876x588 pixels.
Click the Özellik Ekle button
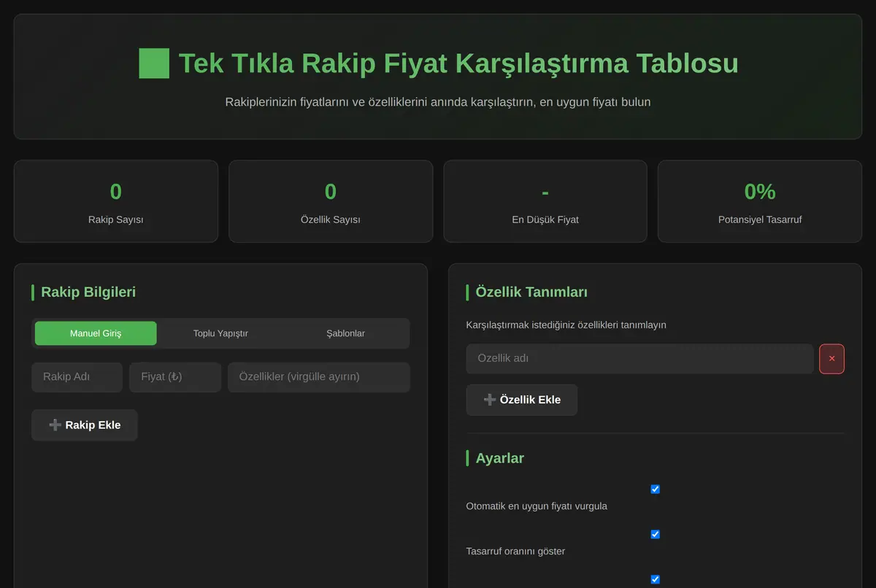[522, 400]
